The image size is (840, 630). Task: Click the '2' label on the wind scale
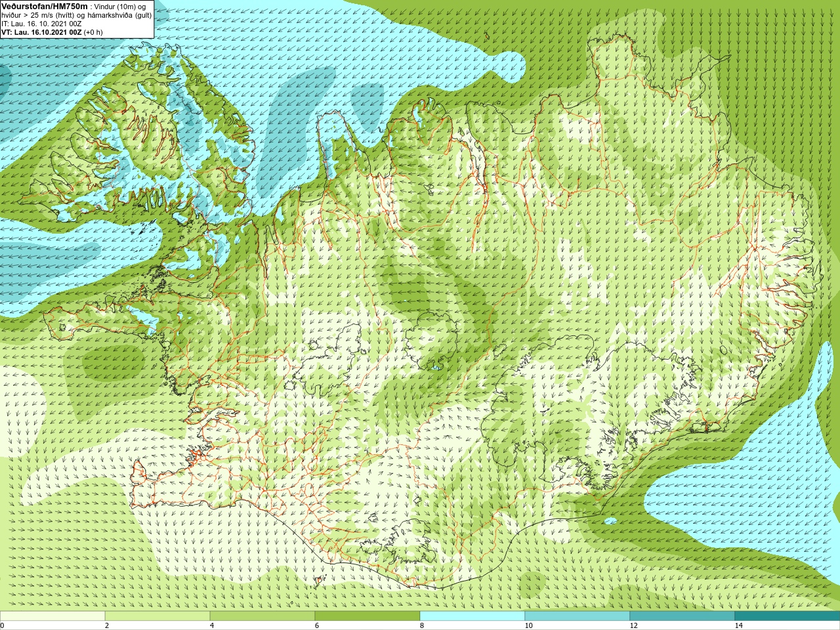point(106,625)
